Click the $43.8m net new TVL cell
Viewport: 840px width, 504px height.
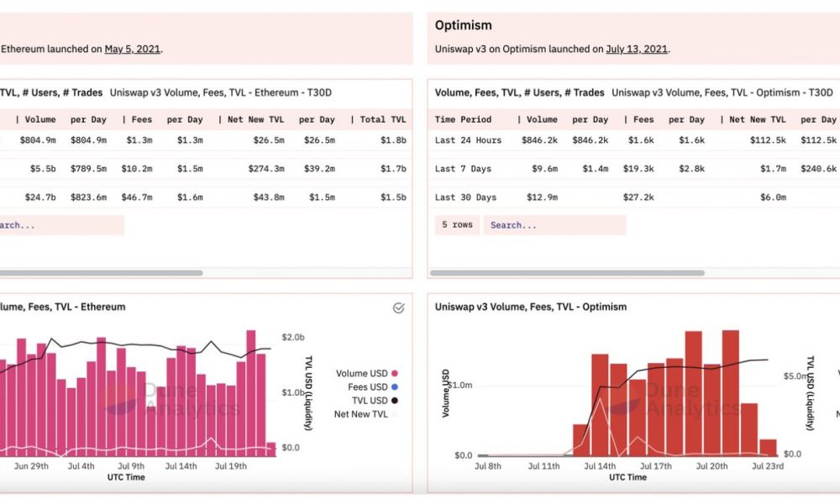coord(269,197)
